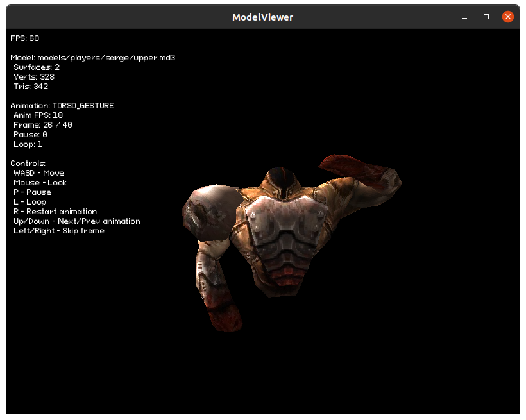Click the Up/Down - Next/Prev animation hint
Screen dimensions: 526x420
[77, 221]
